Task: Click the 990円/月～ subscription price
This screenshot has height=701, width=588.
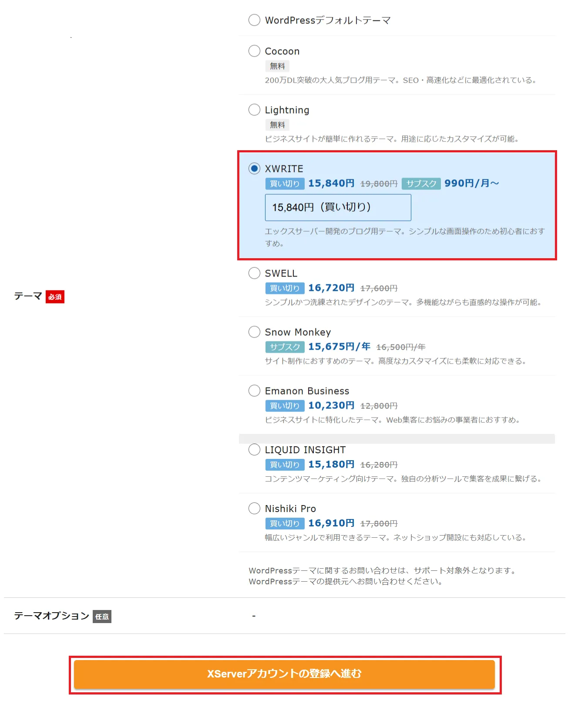Action: point(471,183)
